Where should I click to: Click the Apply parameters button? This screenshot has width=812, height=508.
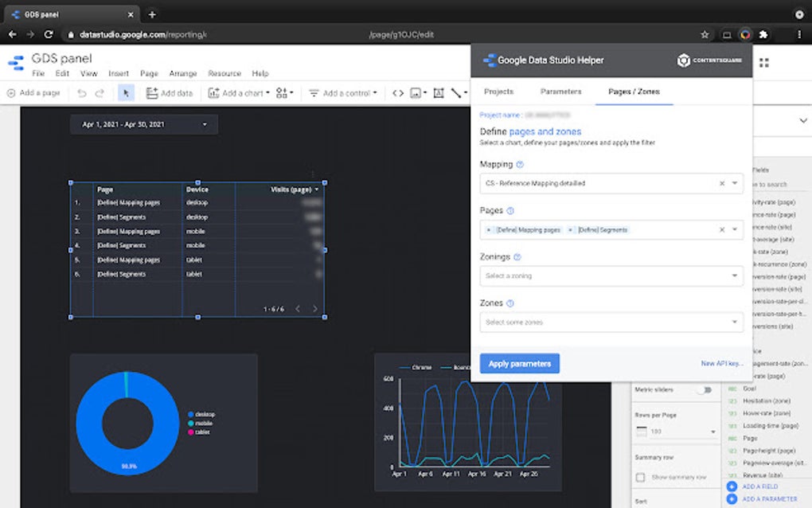coord(519,363)
